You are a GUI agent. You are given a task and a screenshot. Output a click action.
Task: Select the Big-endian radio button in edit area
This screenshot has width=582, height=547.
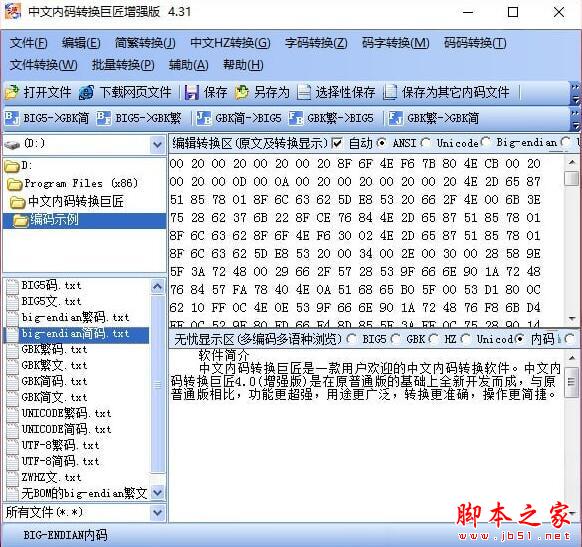[x=485, y=142]
